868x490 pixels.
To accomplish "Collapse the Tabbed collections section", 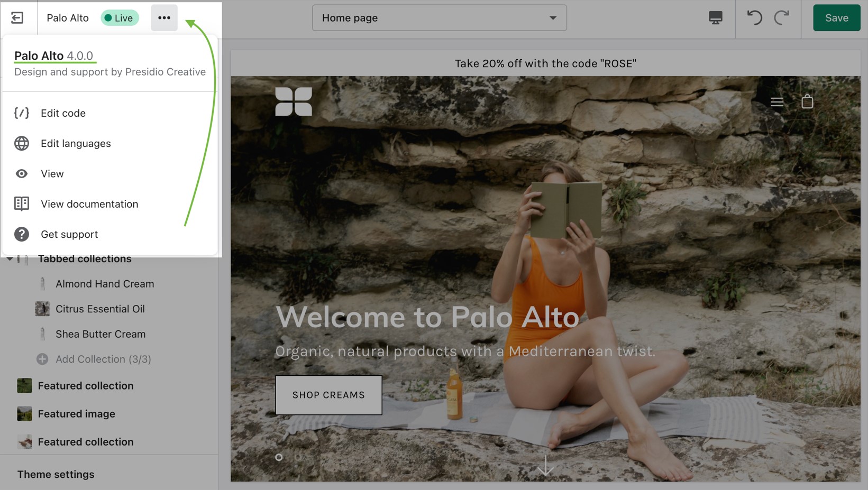I will pos(10,259).
